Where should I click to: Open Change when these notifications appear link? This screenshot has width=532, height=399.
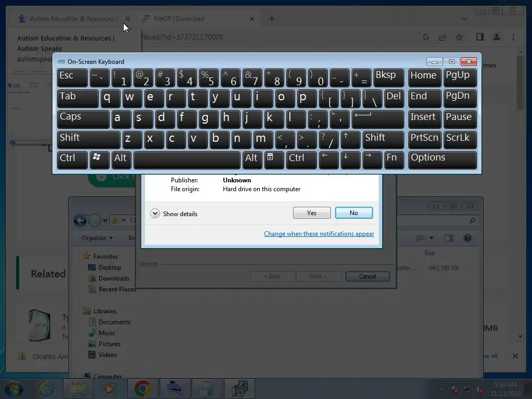(x=319, y=234)
